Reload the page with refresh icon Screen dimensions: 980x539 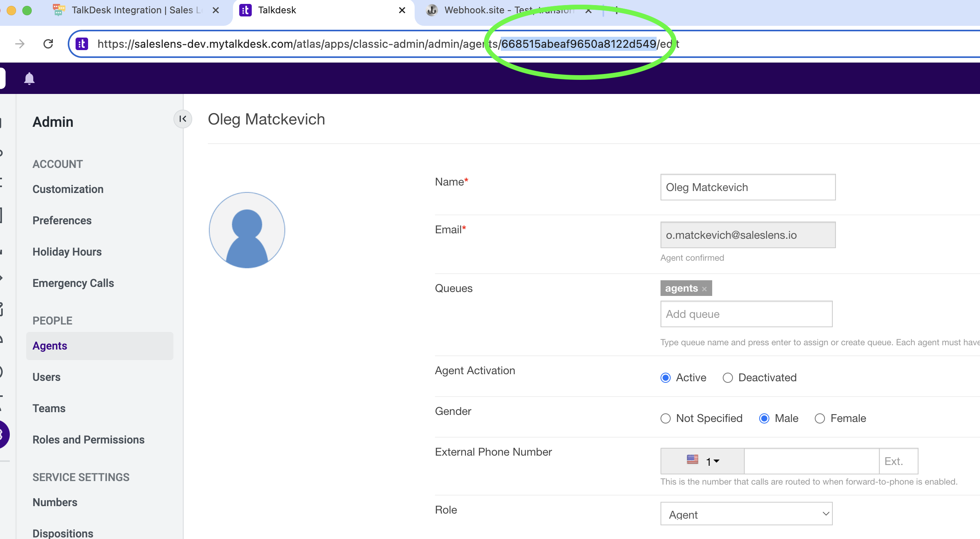tap(48, 44)
